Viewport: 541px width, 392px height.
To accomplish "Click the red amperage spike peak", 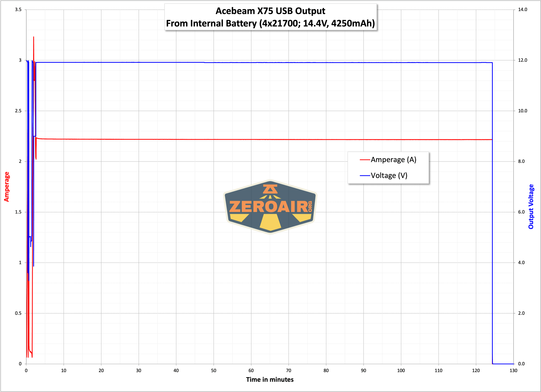I will tap(34, 37).
